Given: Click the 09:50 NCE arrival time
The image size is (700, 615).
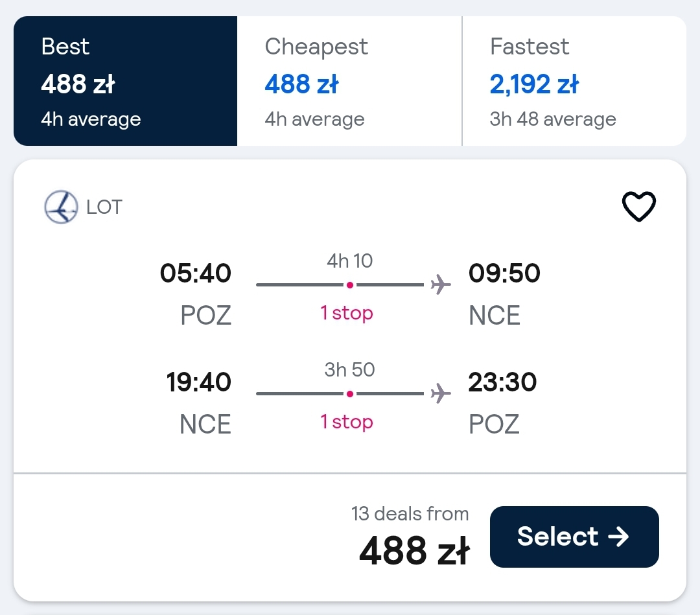Looking at the screenshot, I should [x=504, y=273].
